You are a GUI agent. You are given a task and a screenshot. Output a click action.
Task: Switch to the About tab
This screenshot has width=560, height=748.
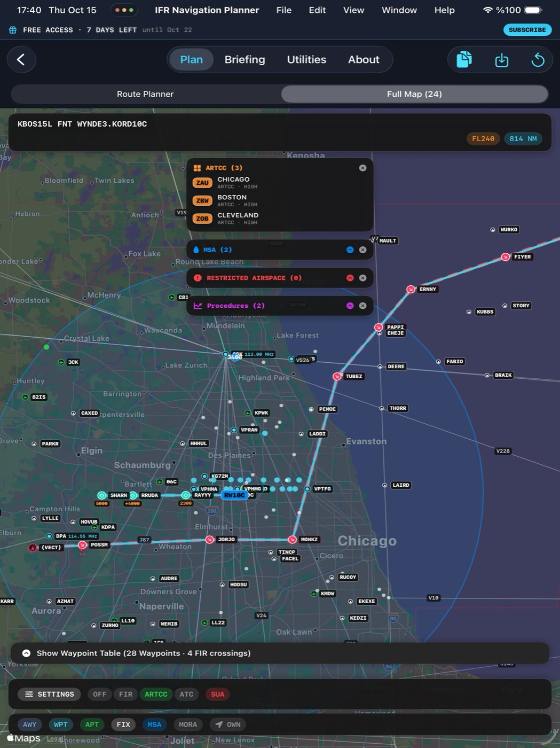tap(364, 59)
